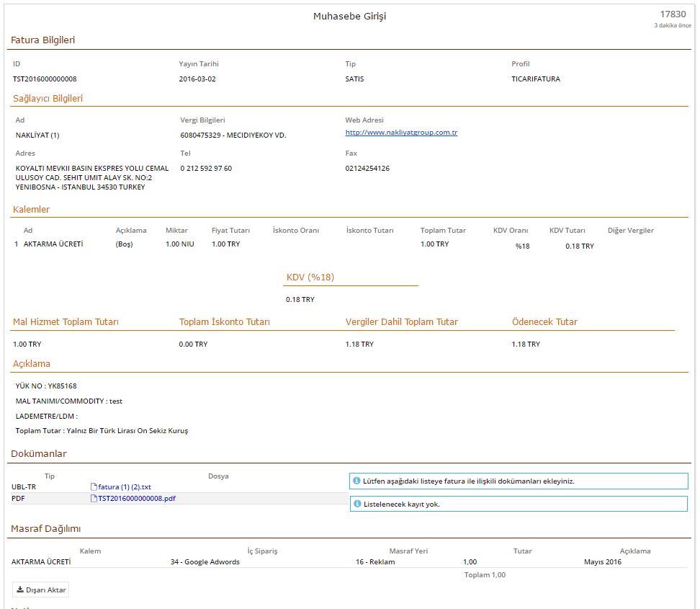Click the download icon on Dışarı Aktar

[20, 590]
